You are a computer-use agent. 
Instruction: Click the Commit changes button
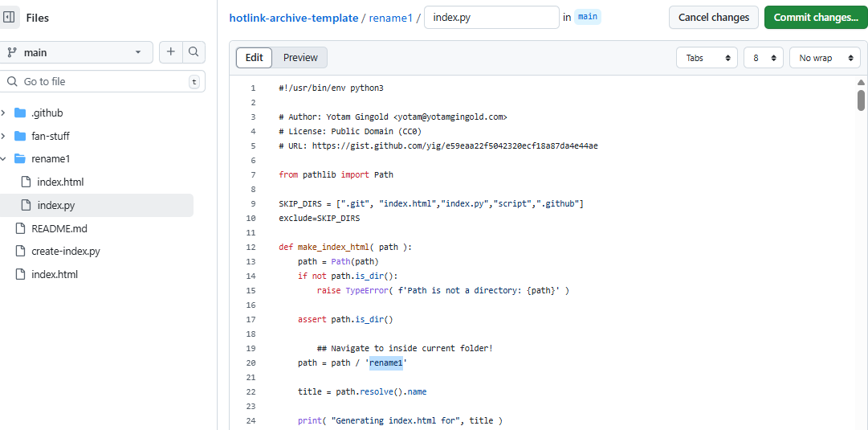(815, 18)
